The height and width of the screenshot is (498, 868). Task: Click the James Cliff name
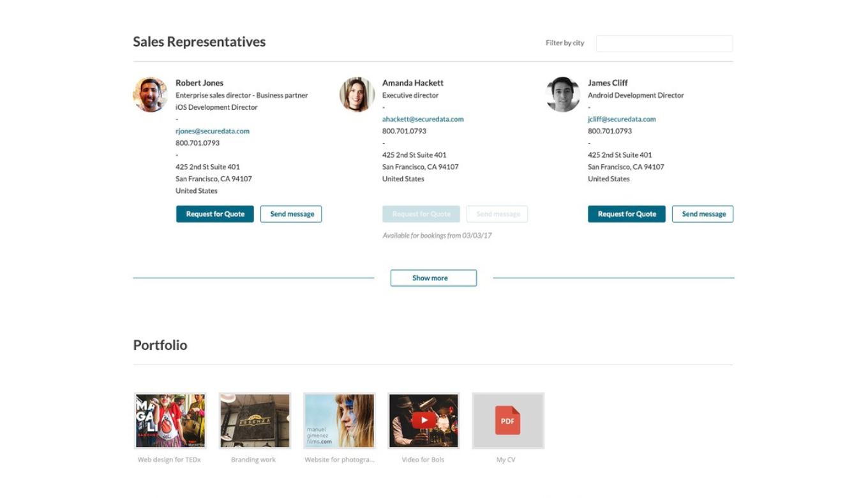pyautogui.click(x=608, y=83)
